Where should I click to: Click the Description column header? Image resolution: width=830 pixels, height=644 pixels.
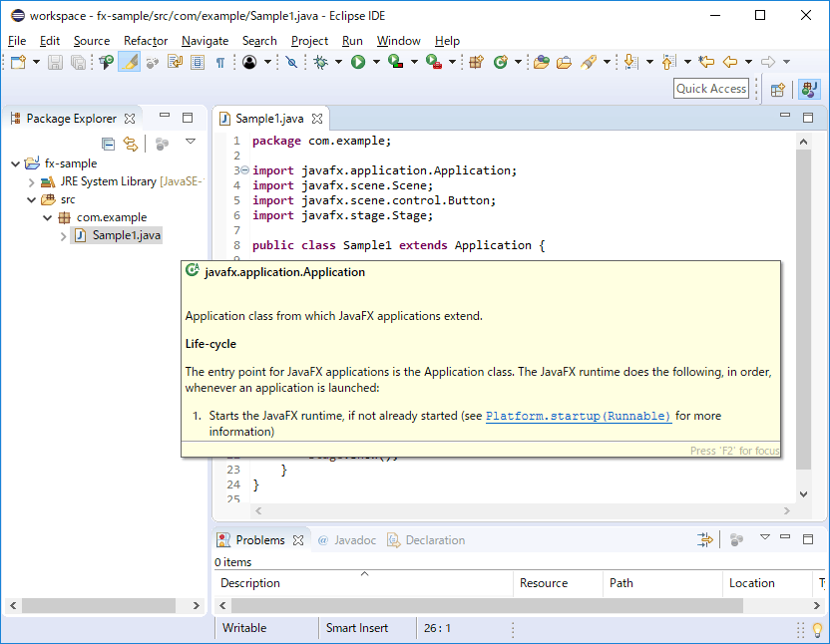tap(364, 583)
